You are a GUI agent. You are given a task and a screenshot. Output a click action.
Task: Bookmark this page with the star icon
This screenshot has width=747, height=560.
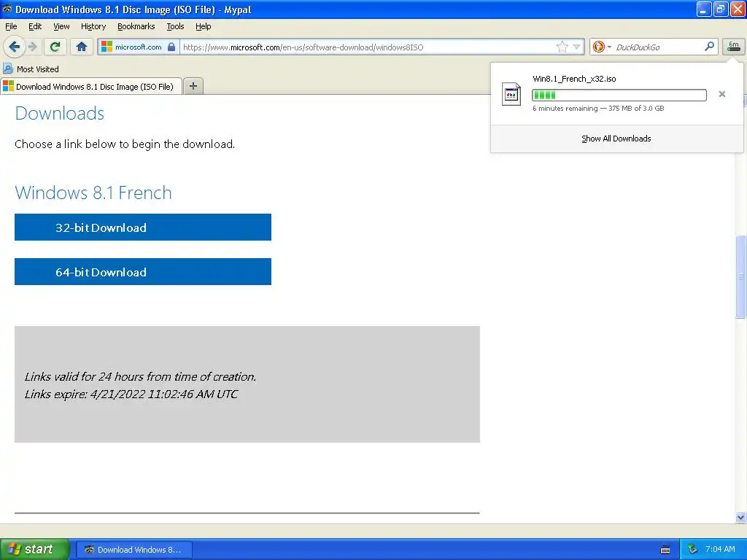(x=562, y=47)
